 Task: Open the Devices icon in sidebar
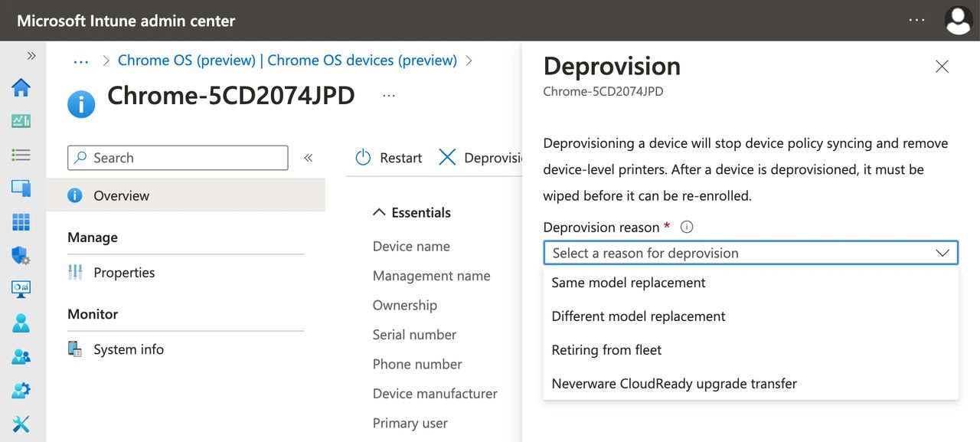[x=21, y=188]
